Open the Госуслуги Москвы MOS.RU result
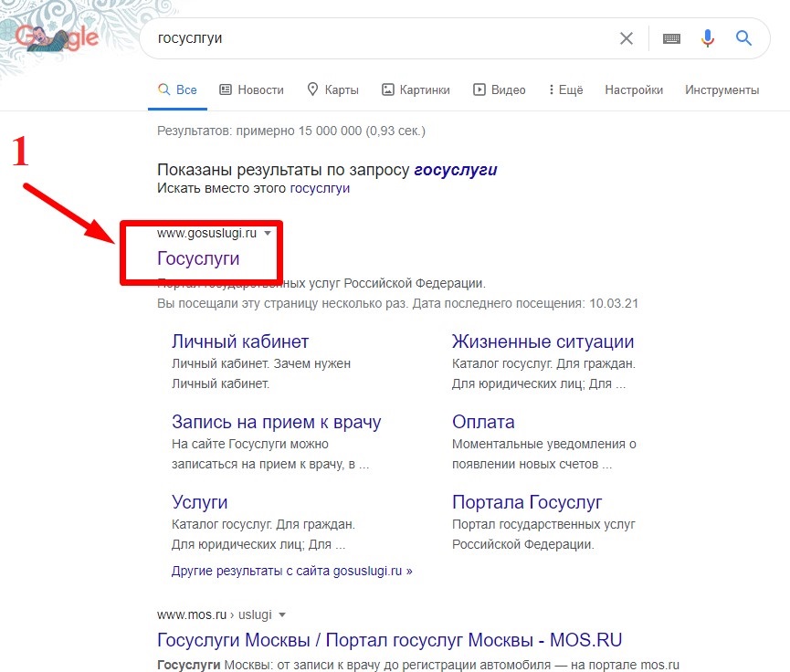The height and width of the screenshot is (672, 790). point(389,640)
